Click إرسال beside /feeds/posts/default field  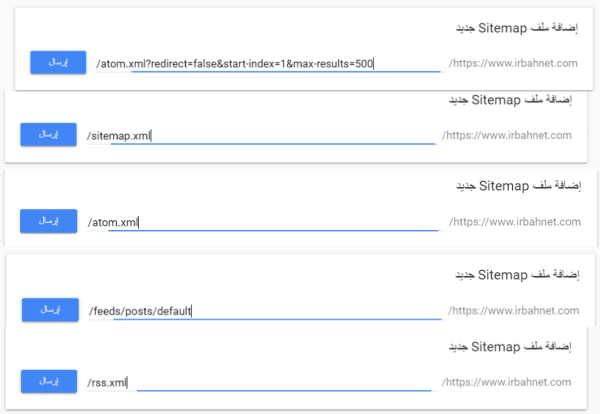pos(50,310)
